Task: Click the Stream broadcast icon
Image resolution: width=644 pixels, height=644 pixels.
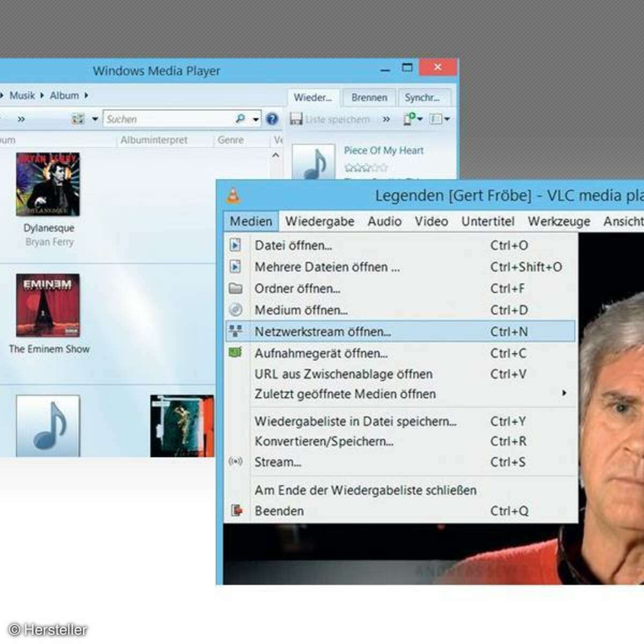Action: (x=236, y=462)
